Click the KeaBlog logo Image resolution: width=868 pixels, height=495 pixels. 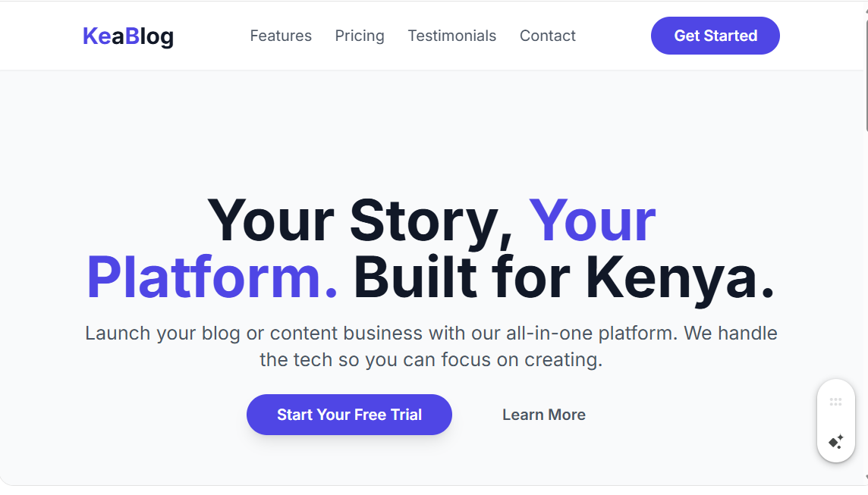click(x=127, y=36)
